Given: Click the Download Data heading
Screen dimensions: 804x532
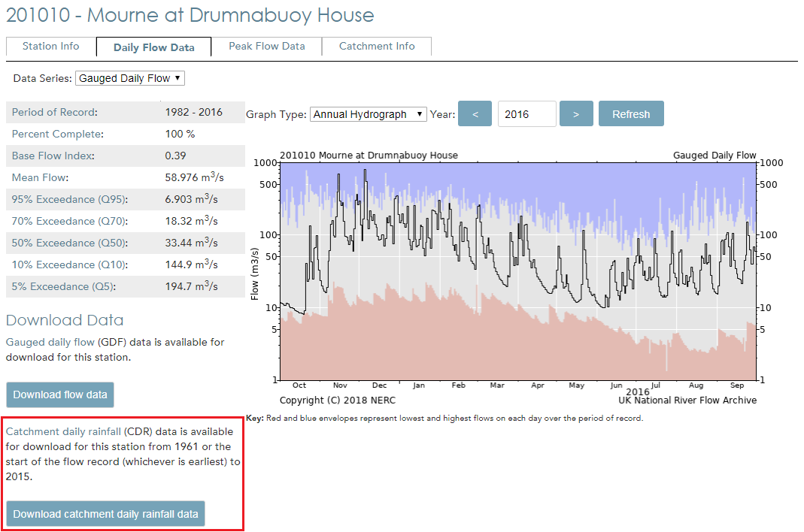Looking at the screenshot, I should (65, 320).
